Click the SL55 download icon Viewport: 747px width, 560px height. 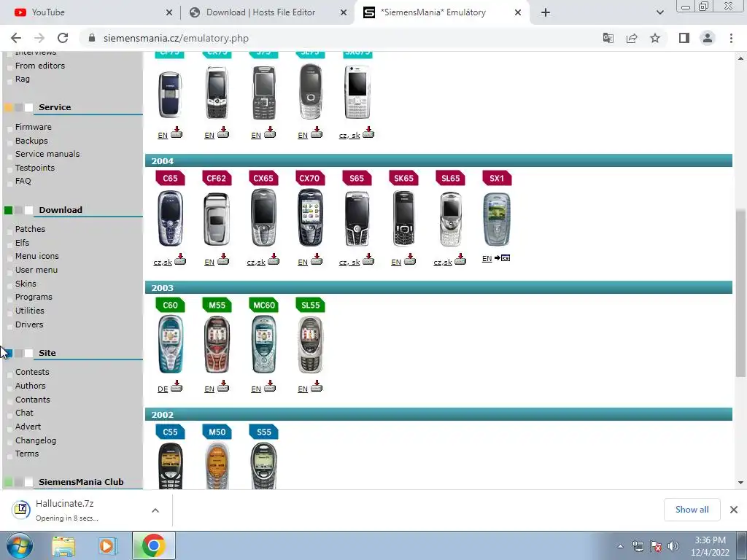317,386
